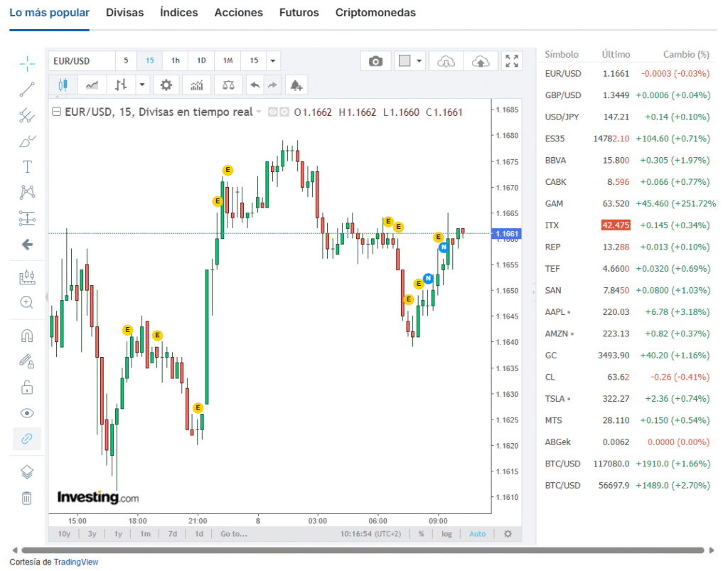Follow the TradingView link
The height and width of the screenshot is (571, 728).
click(76, 562)
